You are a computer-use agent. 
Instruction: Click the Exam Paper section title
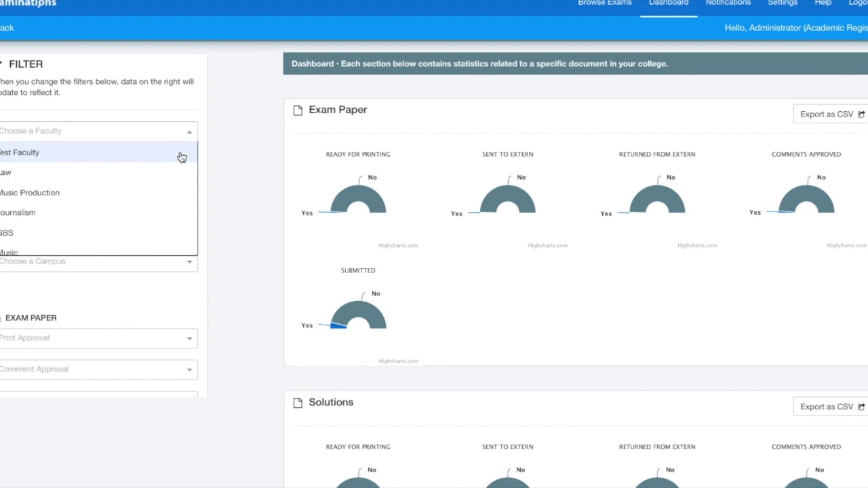click(338, 110)
